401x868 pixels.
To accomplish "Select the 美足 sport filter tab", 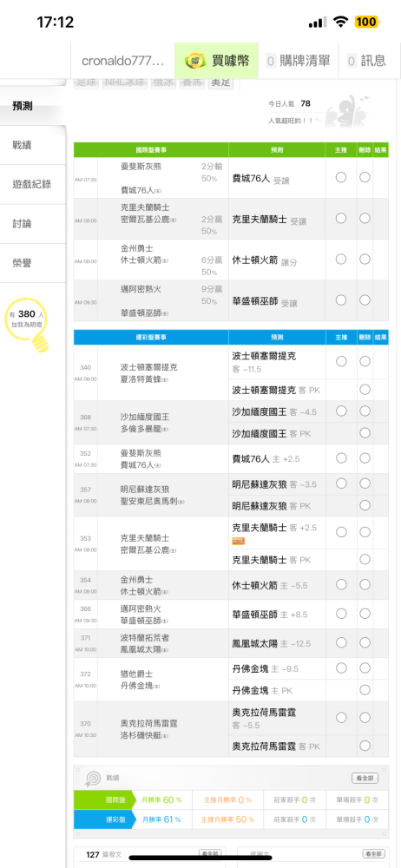I will click(x=220, y=83).
